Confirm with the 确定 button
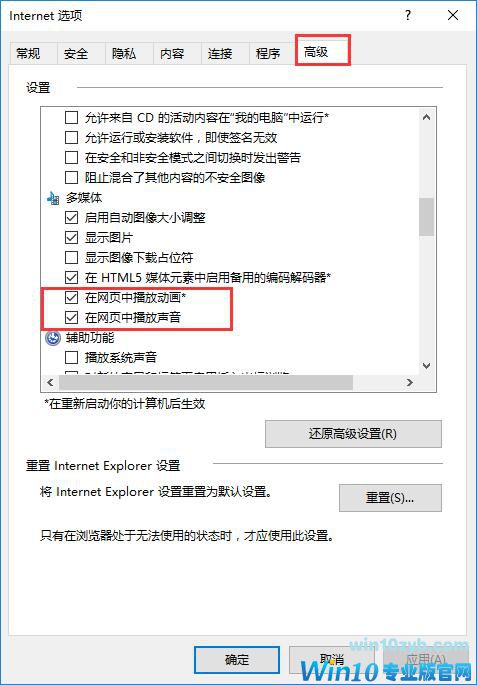This screenshot has height=685, width=477. pyautogui.click(x=237, y=660)
